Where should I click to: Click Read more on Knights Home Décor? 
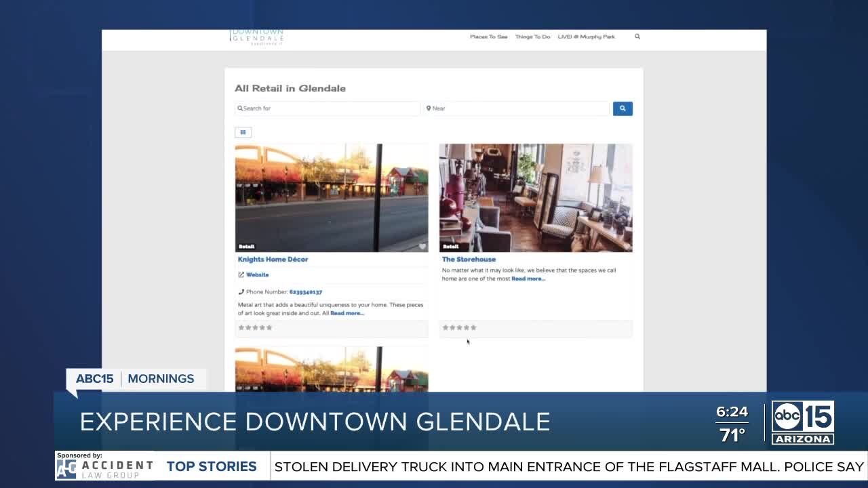[x=347, y=313]
